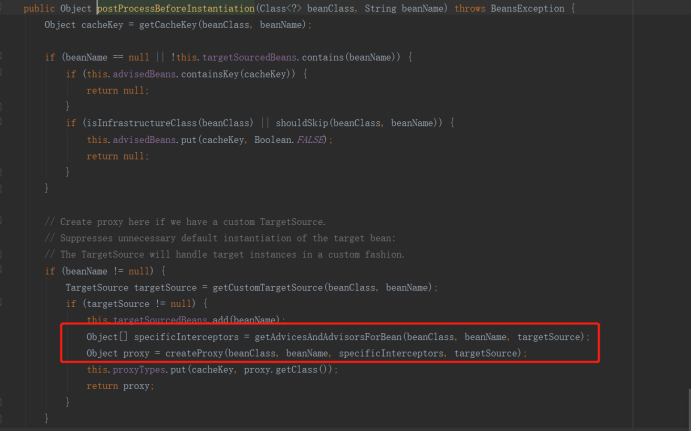Click the shouldSkip method call

pyautogui.click(x=302, y=123)
